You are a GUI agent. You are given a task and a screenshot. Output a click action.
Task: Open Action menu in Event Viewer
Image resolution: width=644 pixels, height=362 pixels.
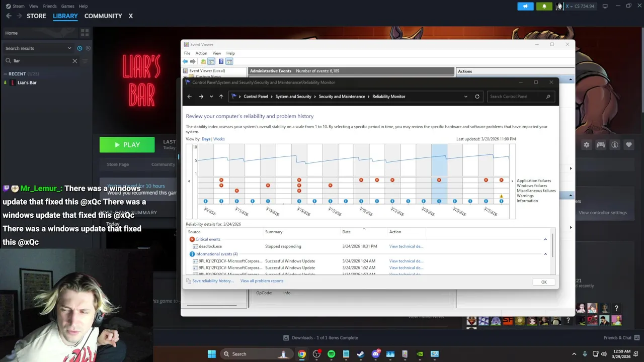(x=201, y=53)
